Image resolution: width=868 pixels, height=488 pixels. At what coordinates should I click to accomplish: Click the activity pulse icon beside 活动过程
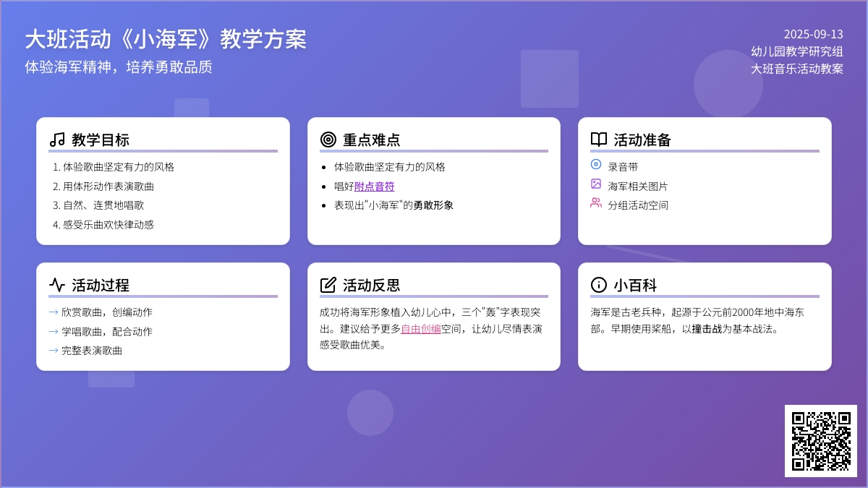pos(57,285)
